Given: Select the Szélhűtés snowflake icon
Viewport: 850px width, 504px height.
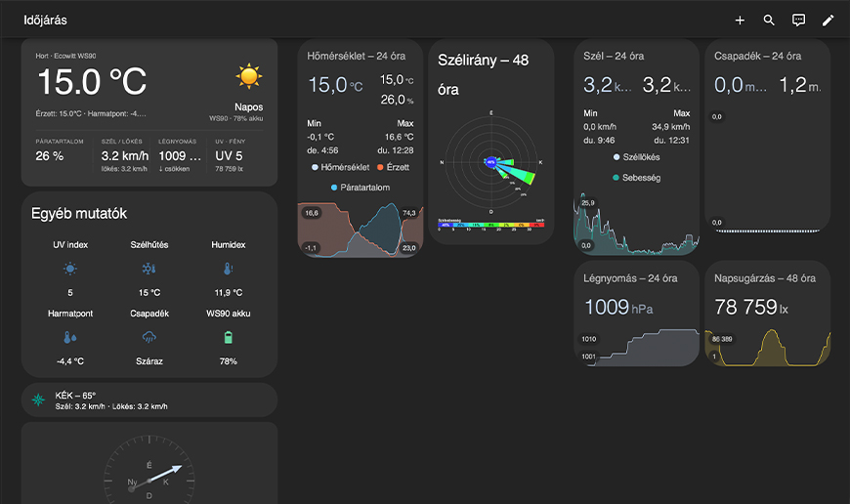Looking at the screenshot, I should click(x=149, y=269).
